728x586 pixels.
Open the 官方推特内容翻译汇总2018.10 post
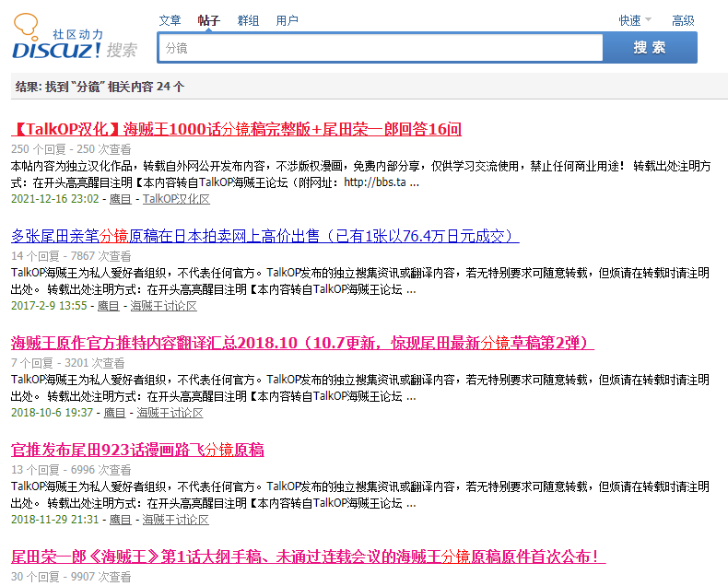tap(302, 343)
